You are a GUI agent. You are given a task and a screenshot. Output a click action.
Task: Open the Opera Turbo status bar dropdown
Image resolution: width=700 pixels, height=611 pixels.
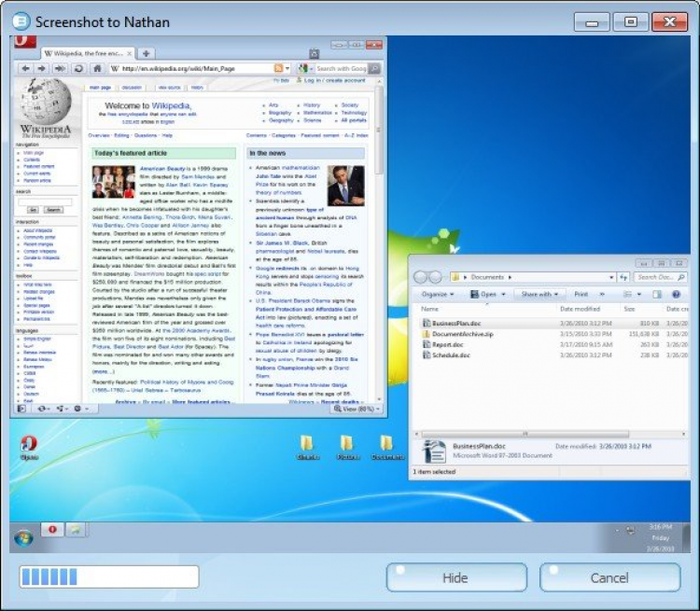(x=81, y=409)
